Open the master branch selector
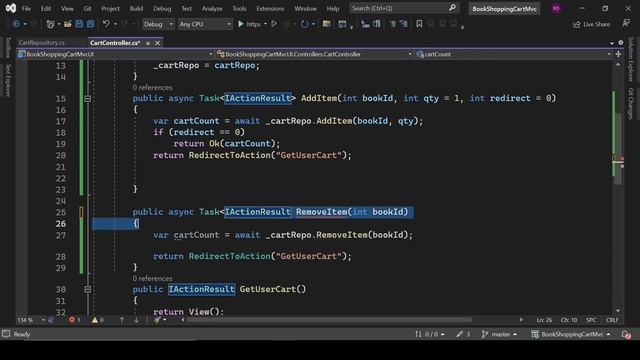640x360 pixels. (499, 334)
